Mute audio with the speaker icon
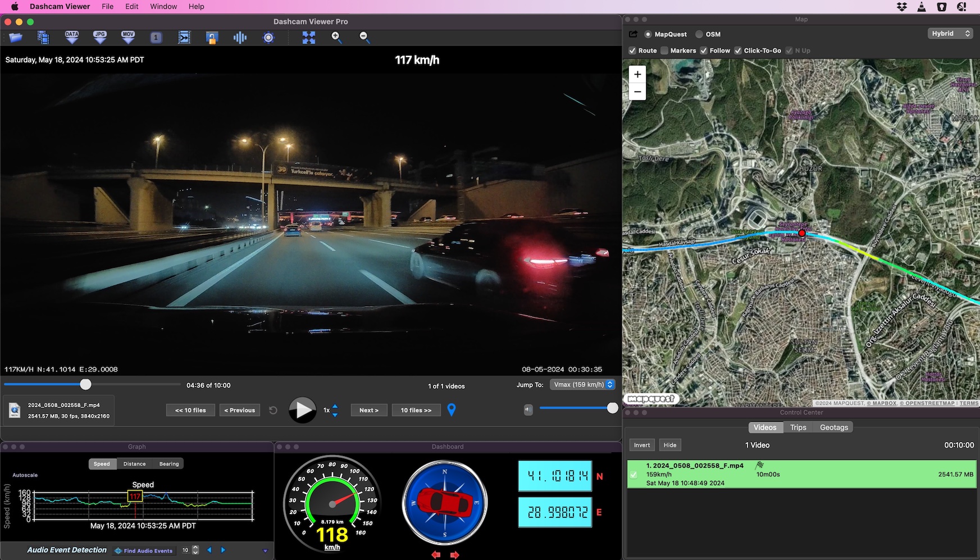The image size is (980, 560). coord(528,409)
